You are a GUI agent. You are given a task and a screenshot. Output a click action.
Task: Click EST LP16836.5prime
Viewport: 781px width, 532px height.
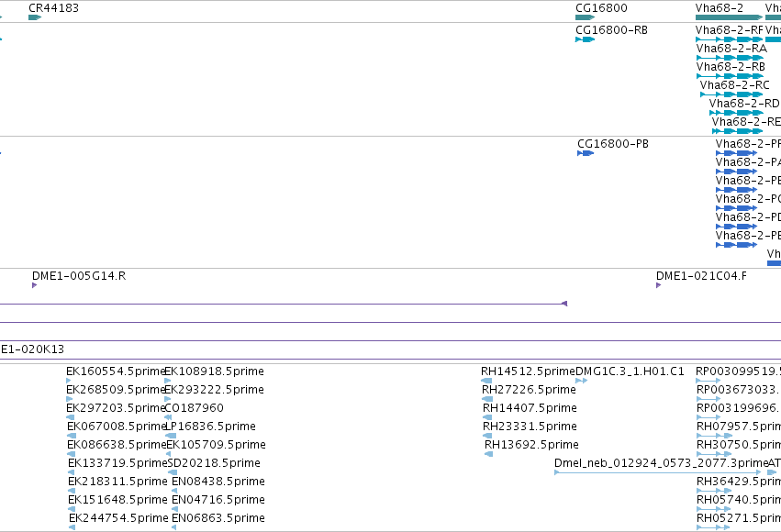coord(171,436)
